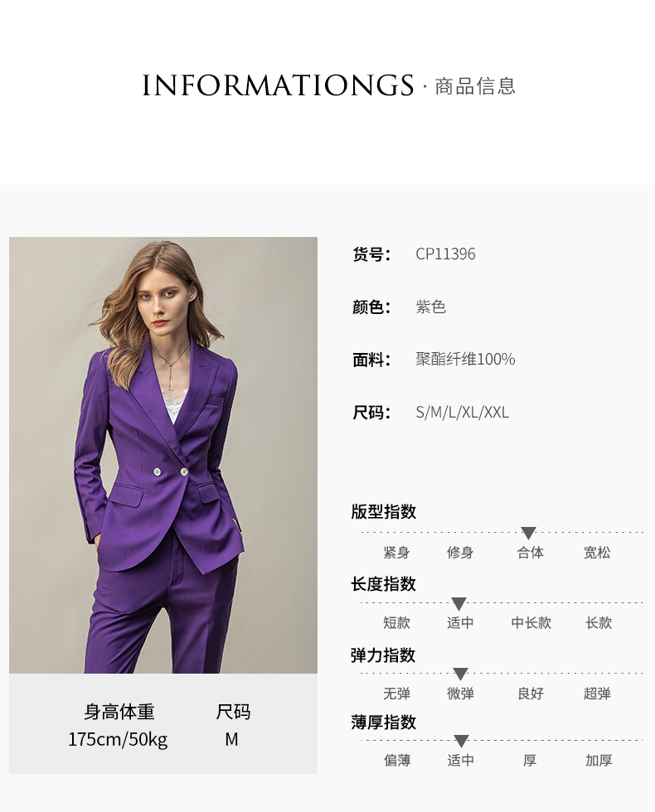This screenshot has height=812, width=655.
Task: Click the 长款 length label
Action: [x=599, y=622]
